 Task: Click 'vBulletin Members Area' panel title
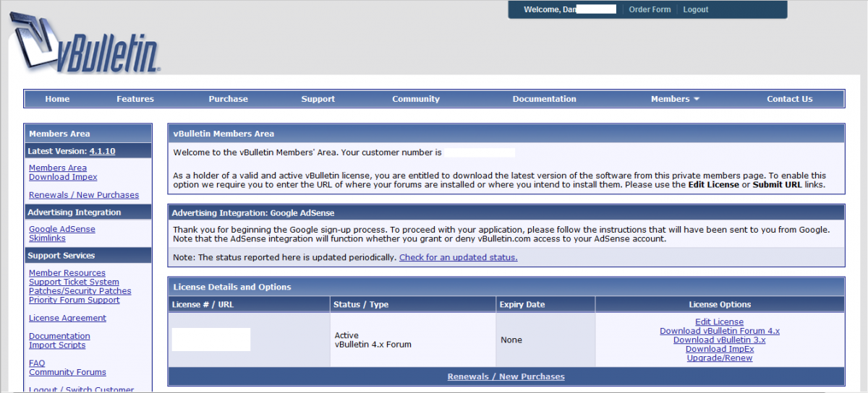tap(224, 134)
